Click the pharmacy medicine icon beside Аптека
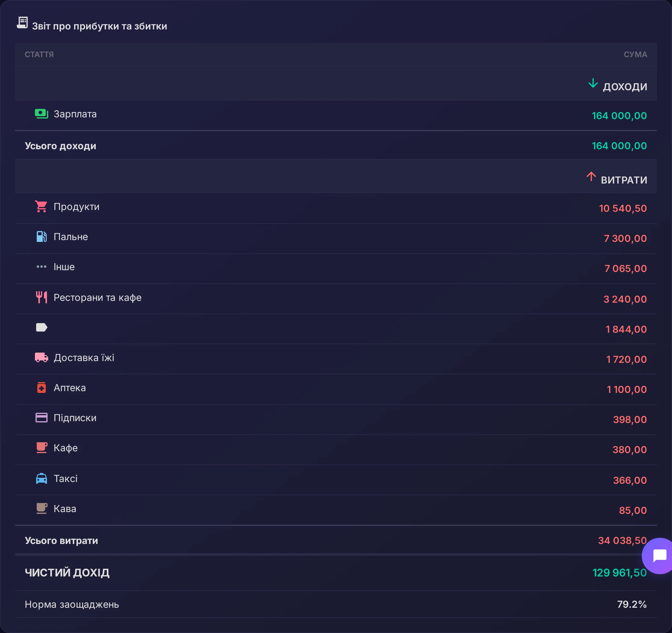The image size is (672, 633). click(x=41, y=388)
